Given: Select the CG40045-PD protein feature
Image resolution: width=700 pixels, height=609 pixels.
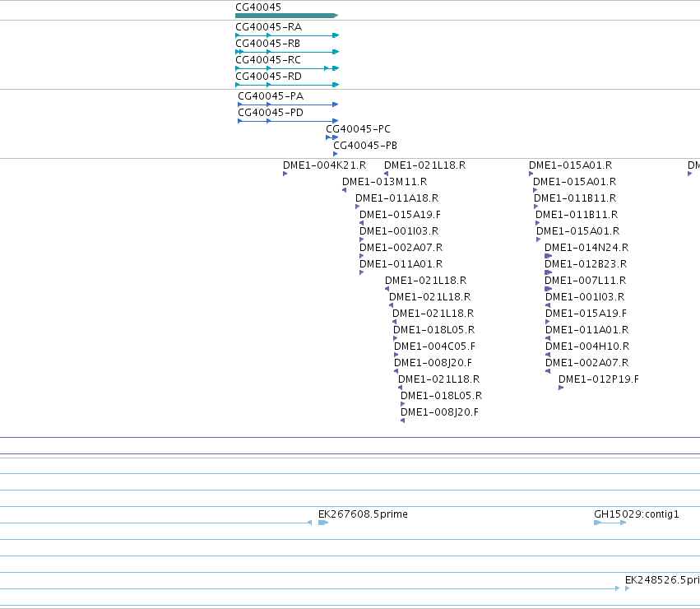Looking at the screenshot, I should (x=288, y=121).
